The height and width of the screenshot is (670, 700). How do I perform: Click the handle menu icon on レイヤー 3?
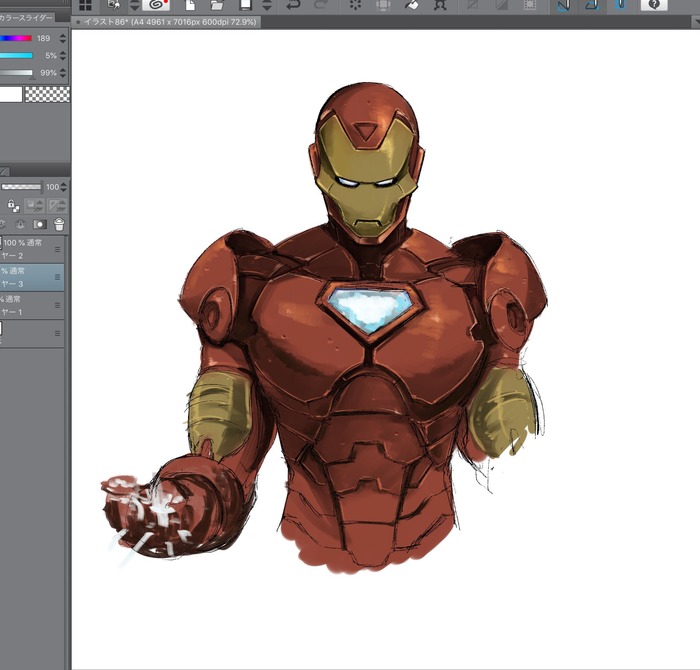pyautogui.click(x=58, y=277)
